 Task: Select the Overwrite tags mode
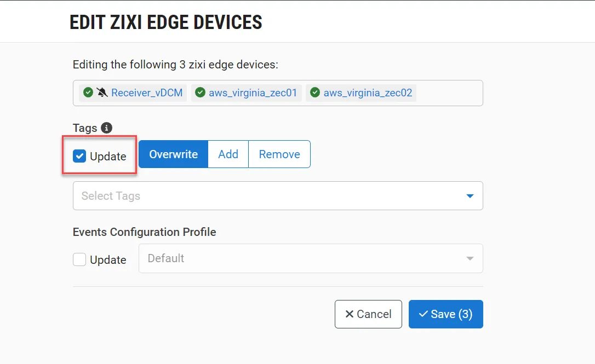tap(174, 154)
